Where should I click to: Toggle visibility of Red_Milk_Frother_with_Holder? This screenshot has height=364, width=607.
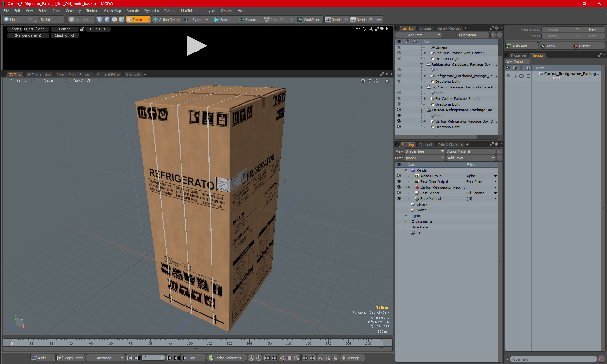coord(399,53)
